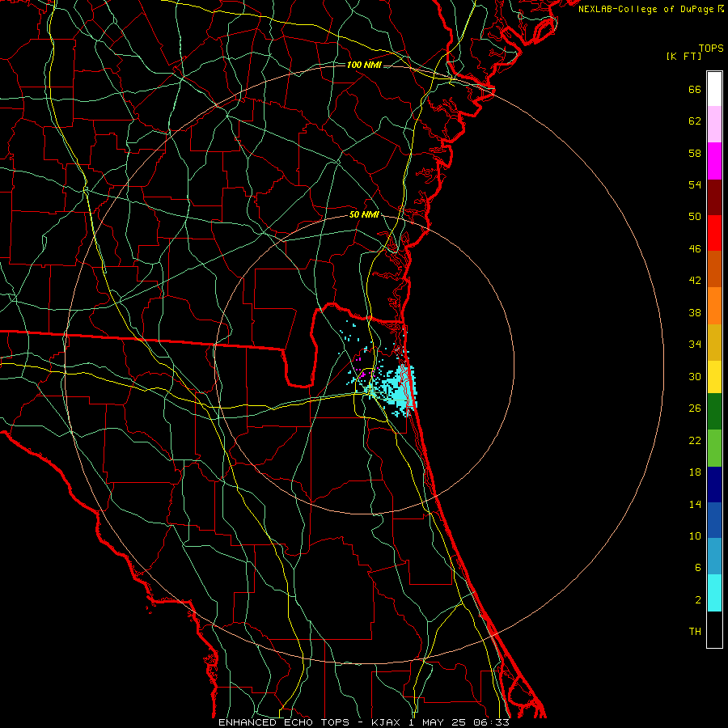Click the 'KJAX' radar site identifier

(x=387, y=722)
